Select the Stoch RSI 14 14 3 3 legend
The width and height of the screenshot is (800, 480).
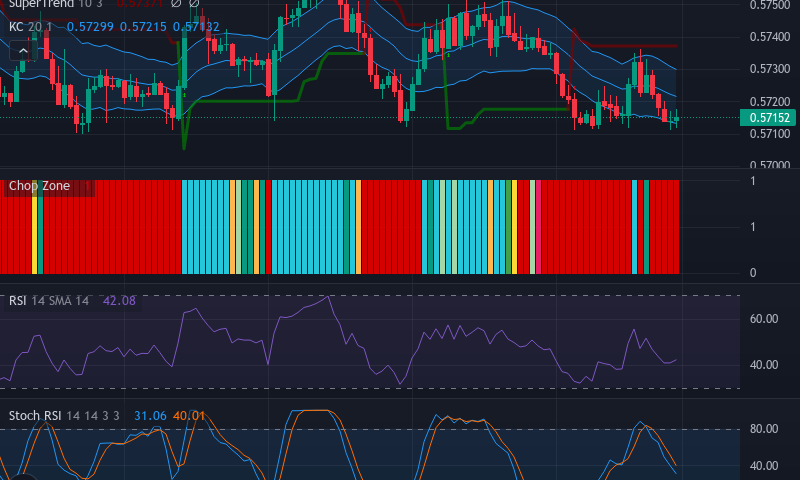[64, 416]
